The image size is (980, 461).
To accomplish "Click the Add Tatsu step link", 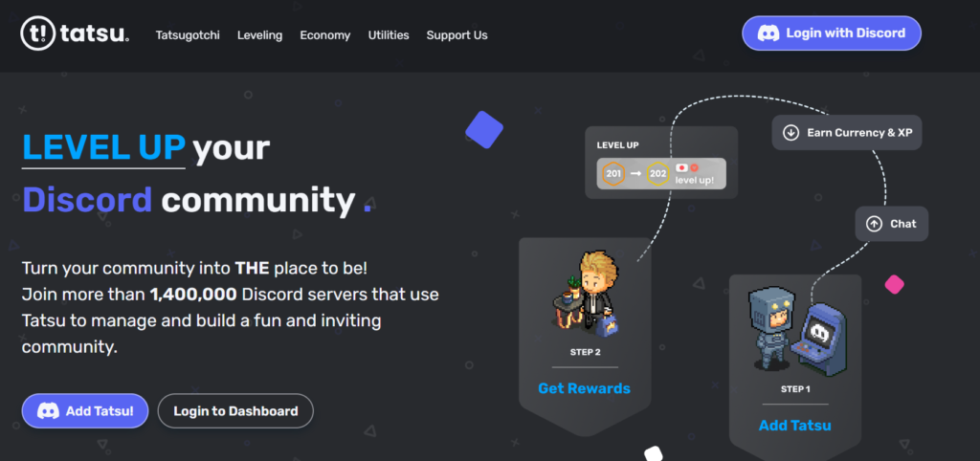I will [x=795, y=426].
